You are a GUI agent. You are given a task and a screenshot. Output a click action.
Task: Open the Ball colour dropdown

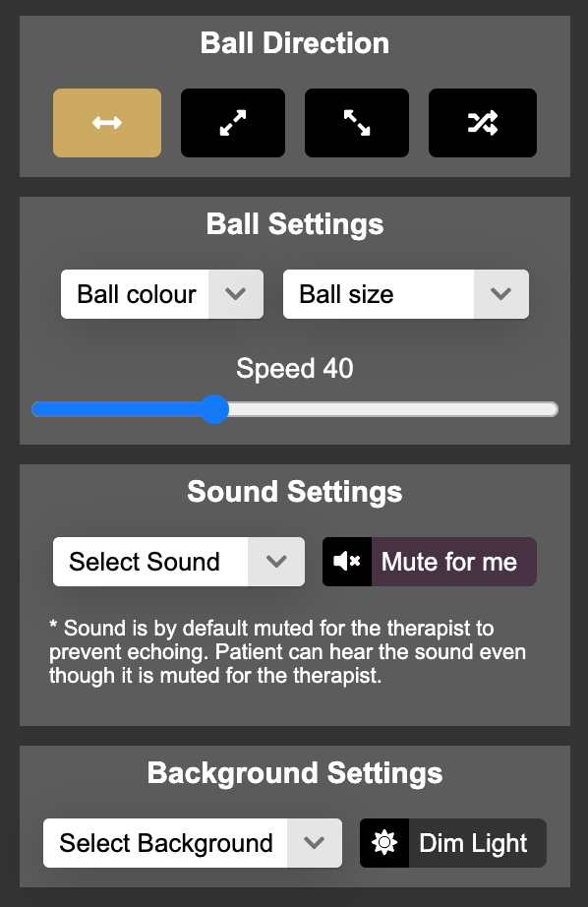(161, 293)
